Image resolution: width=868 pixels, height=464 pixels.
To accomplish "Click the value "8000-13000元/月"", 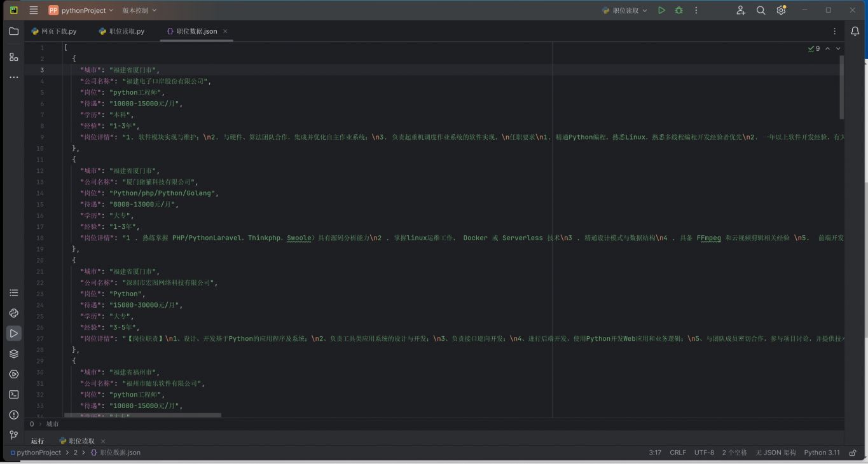I will pyautogui.click(x=144, y=205).
